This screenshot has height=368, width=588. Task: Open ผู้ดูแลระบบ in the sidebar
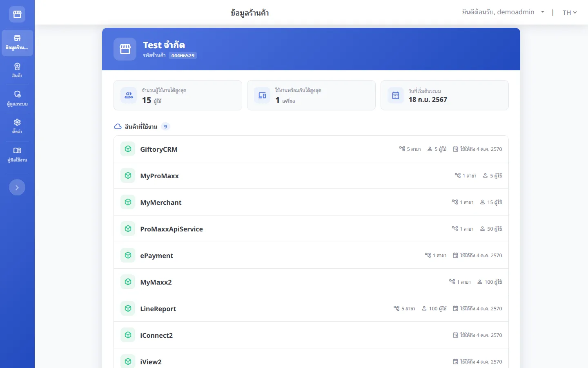click(17, 99)
